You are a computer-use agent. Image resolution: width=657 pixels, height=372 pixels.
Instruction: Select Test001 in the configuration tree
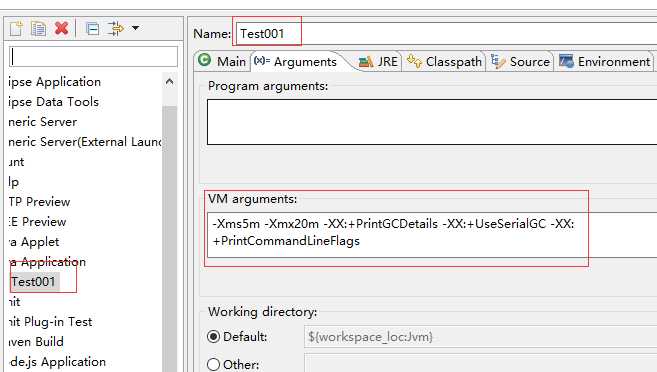pyautogui.click(x=34, y=282)
